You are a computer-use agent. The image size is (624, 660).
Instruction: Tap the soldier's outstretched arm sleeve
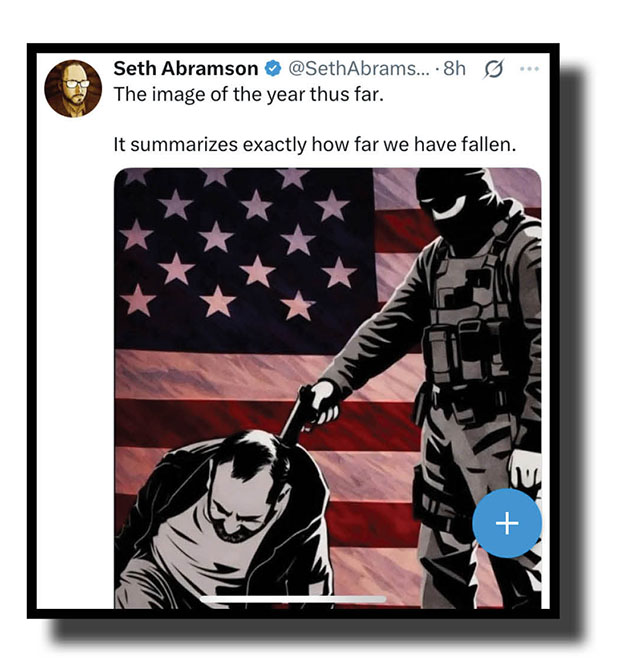(379, 328)
